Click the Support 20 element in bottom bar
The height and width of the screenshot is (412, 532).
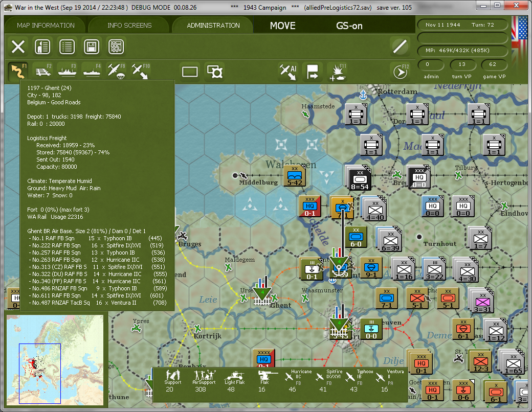[x=172, y=381]
